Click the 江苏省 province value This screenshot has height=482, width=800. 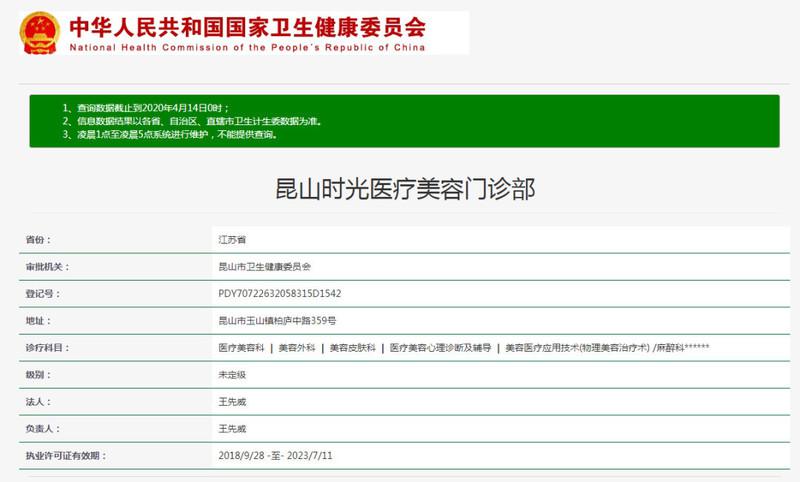(x=232, y=240)
